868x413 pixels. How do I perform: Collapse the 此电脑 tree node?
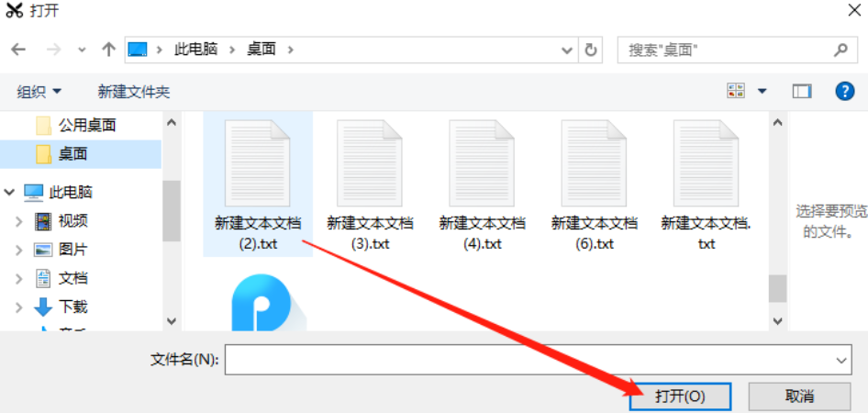point(9,192)
